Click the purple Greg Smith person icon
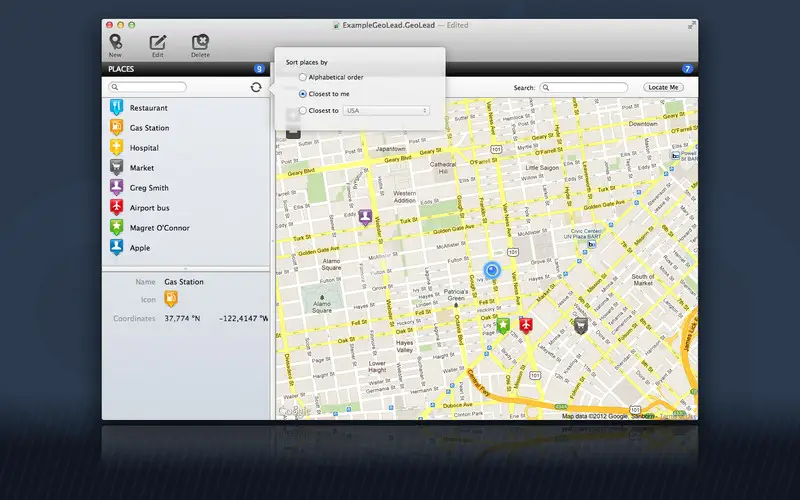This screenshot has height=500, width=800. [116, 187]
